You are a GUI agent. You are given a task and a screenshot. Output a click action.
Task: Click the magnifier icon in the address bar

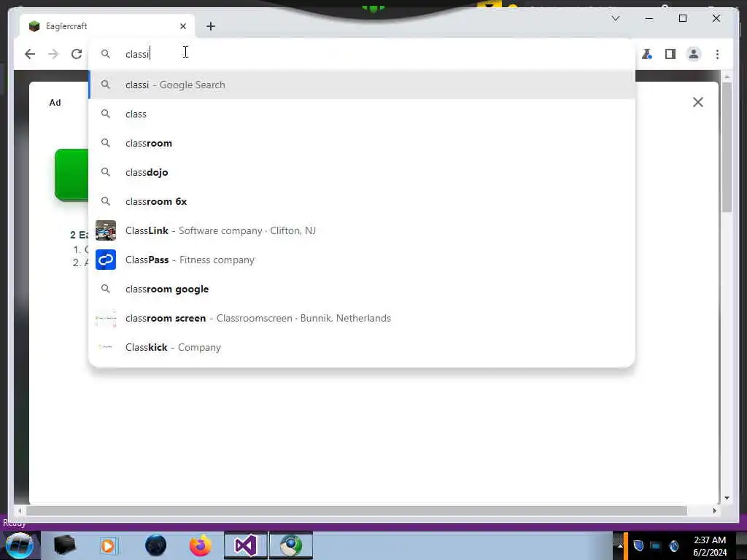pos(106,54)
